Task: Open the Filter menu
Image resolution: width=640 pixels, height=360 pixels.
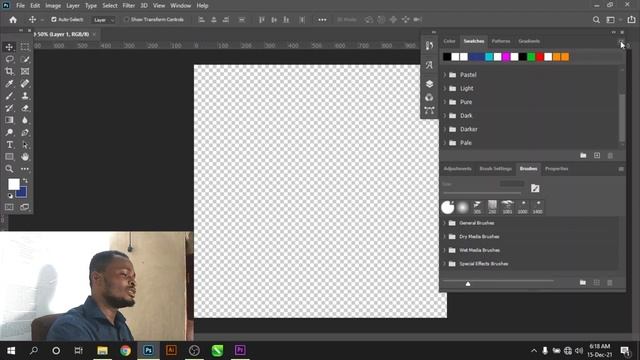Action: tap(129, 6)
